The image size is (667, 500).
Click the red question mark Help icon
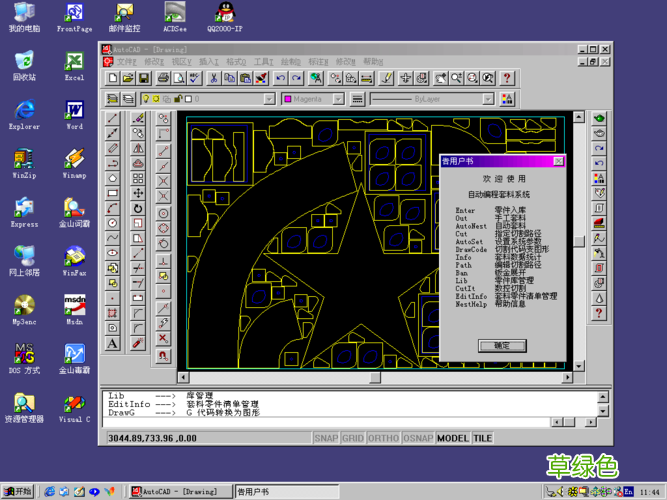click(x=506, y=78)
